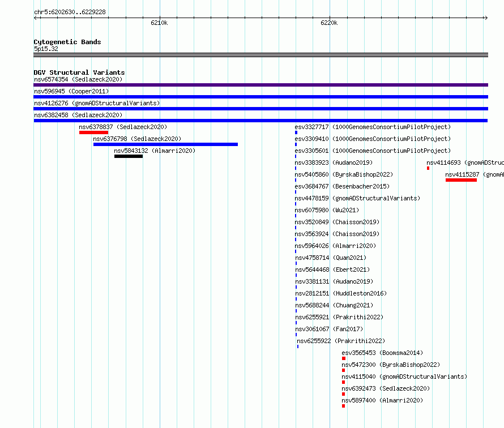Open nsv4758714 (Quan2021) label

[x=331, y=258]
